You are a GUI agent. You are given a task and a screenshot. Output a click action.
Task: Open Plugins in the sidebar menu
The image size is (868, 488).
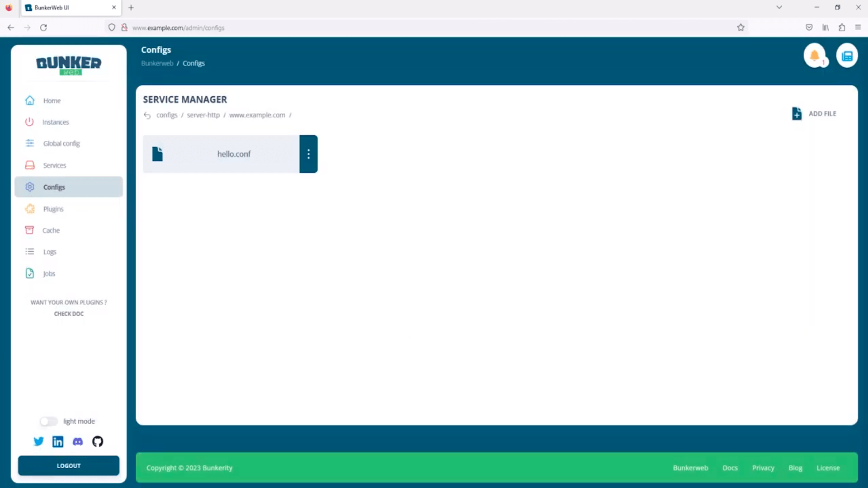tap(69, 209)
